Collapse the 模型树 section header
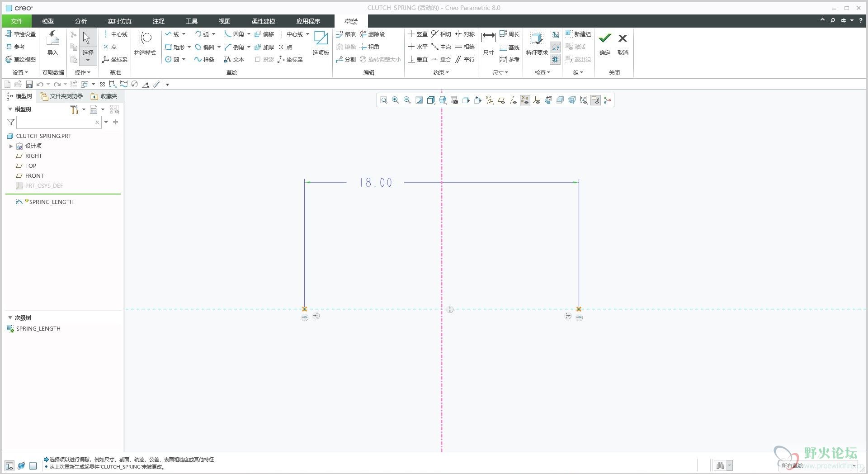This screenshot has width=868, height=474. [10, 109]
